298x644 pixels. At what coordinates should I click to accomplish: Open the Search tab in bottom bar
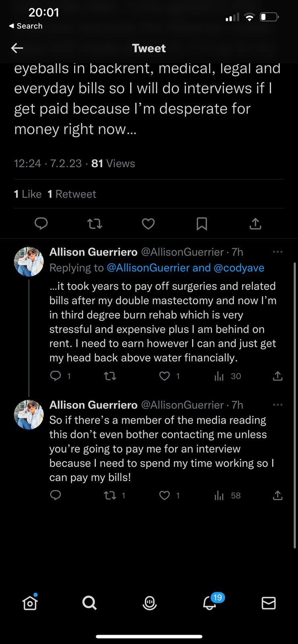(x=89, y=603)
